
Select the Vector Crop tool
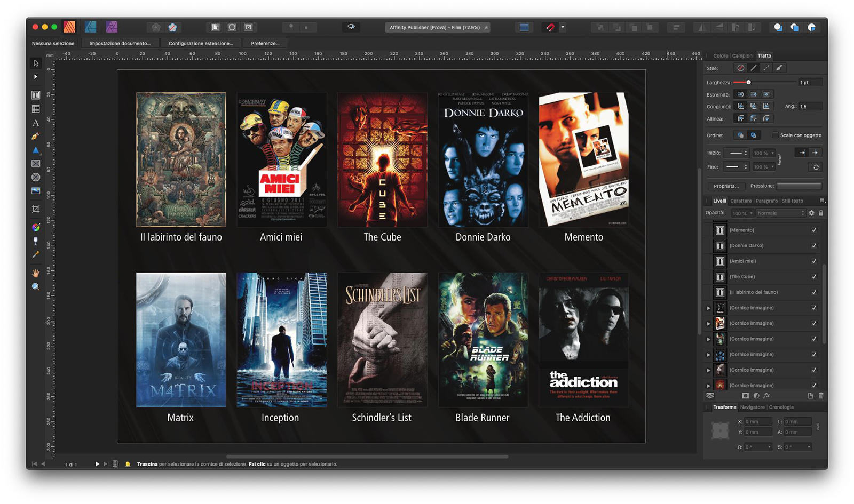click(x=36, y=209)
